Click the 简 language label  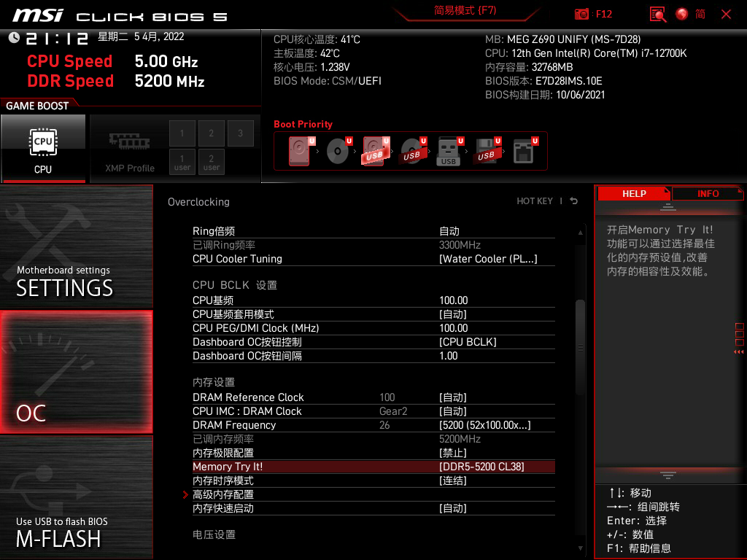pos(700,14)
